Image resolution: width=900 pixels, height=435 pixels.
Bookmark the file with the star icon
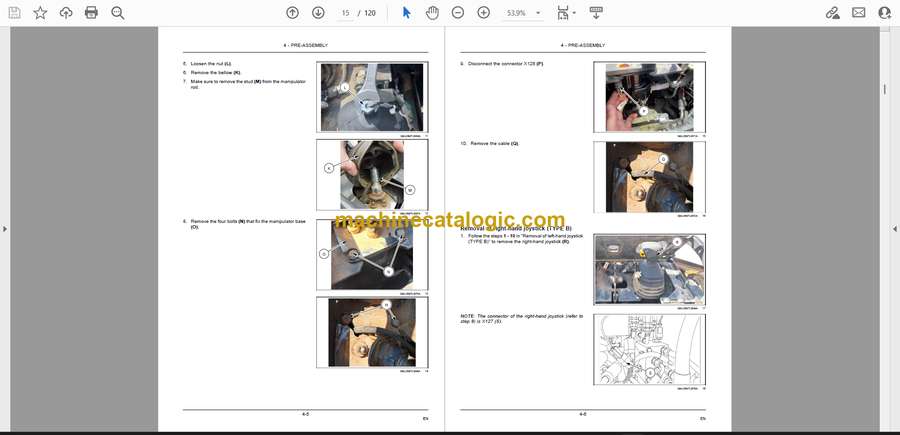[x=40, y=13]
